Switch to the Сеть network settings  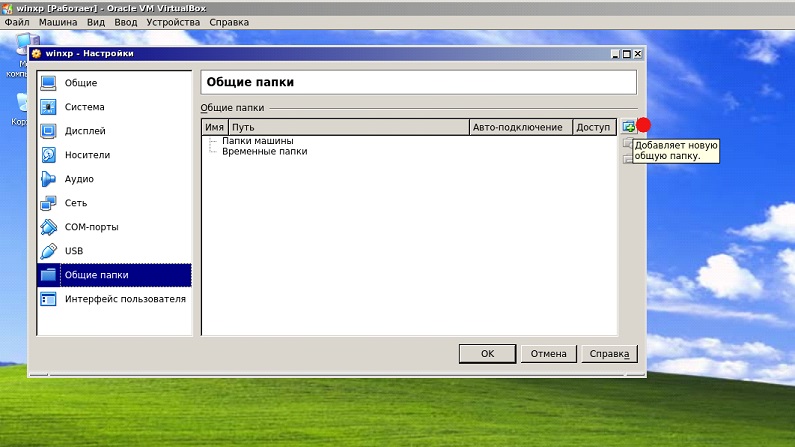click(x=76, y=203)
